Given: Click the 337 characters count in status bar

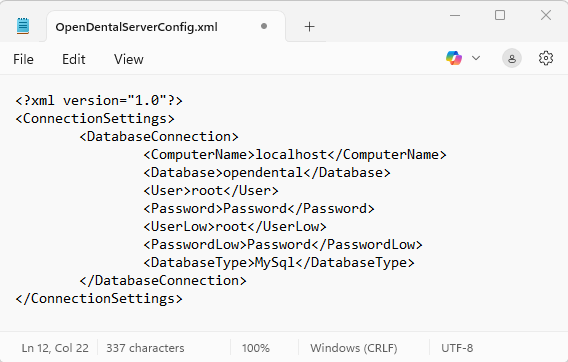Looking at the screenshot, I should point(145,348).
